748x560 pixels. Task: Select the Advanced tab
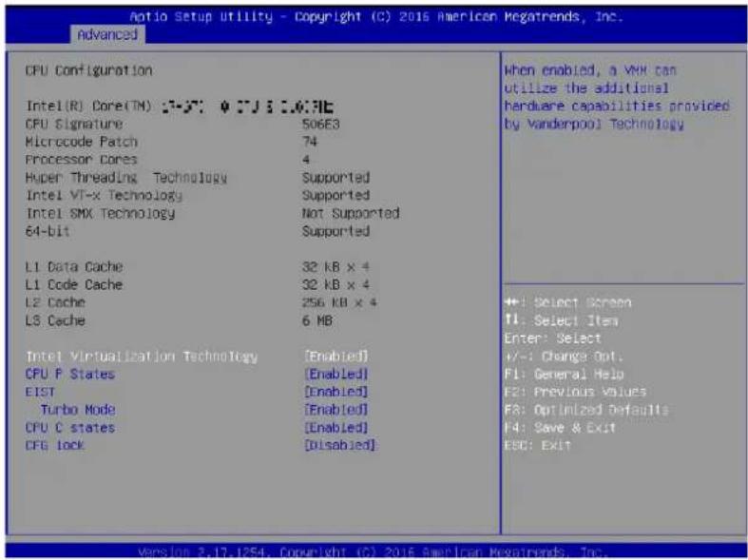(x=107, y=34)
